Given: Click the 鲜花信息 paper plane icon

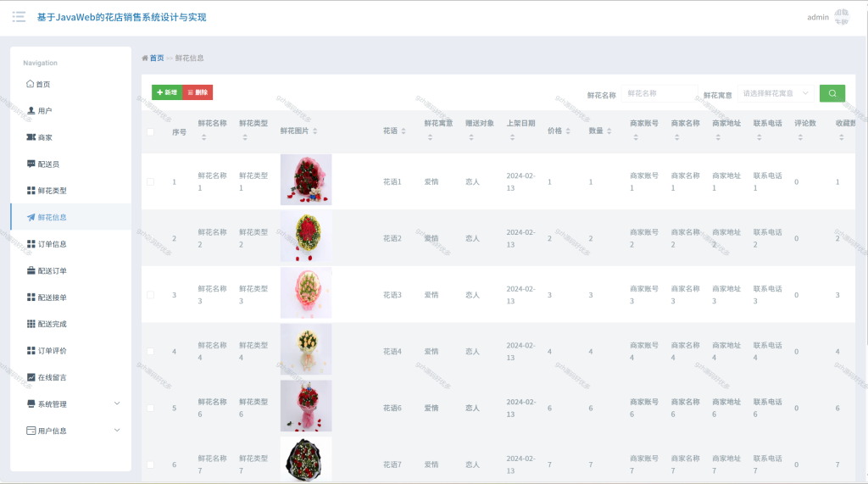Looking at the screenshot, I should click(x=31, y=217).
